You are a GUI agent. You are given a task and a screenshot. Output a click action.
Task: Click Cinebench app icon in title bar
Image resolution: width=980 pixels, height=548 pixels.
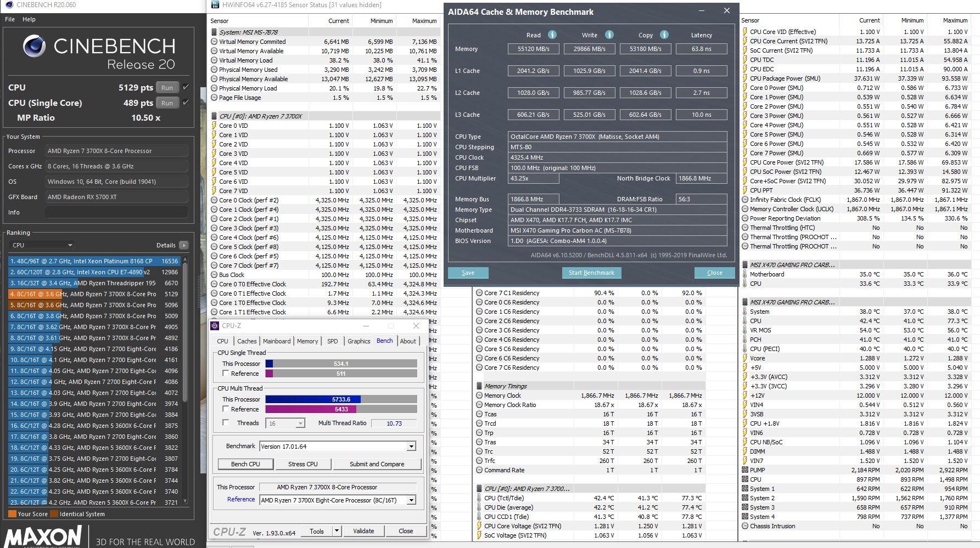(9, 4)
